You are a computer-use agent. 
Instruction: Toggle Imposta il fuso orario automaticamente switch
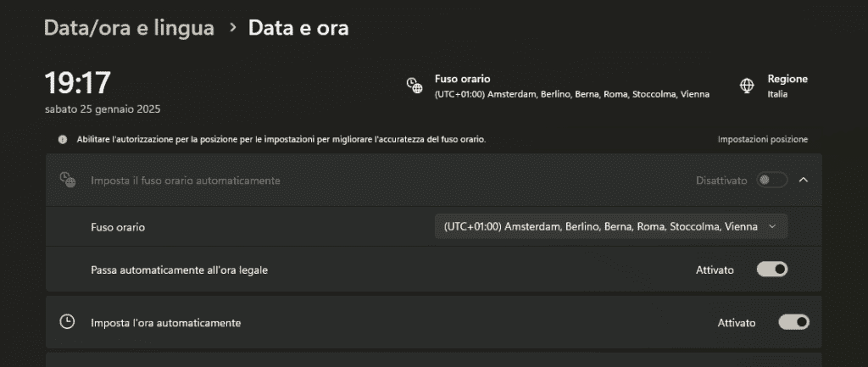[771, 180]
